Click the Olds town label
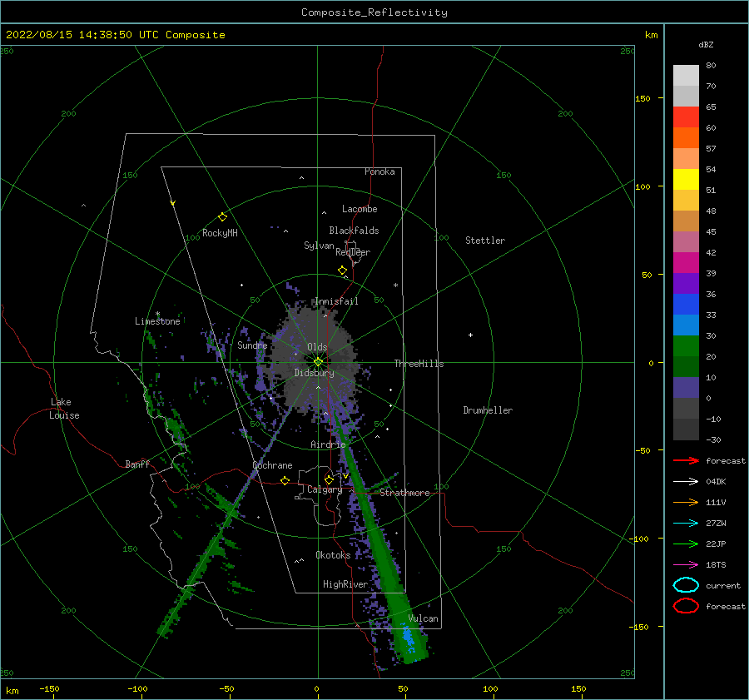Image resolution: width=749 pixels, height=700 pixels. 317,347
